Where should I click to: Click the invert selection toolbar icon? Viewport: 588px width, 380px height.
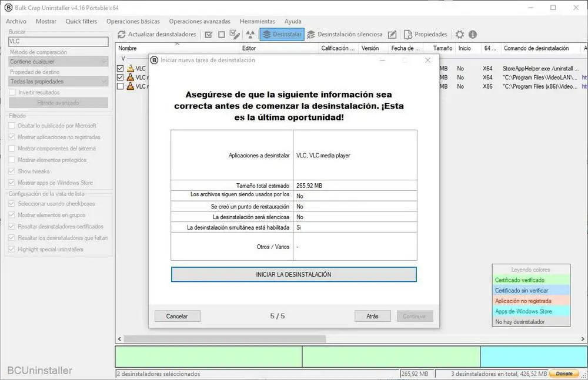tap(235, 35)
